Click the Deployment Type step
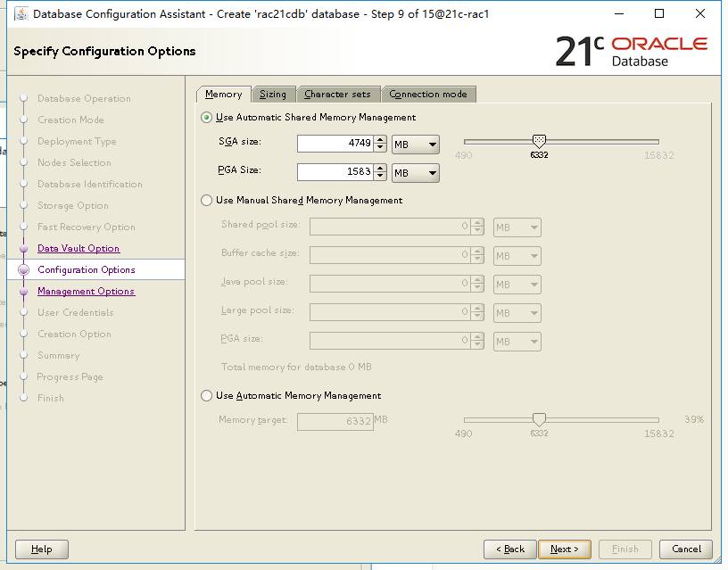 pyautogui.click(x=77, y=142)
